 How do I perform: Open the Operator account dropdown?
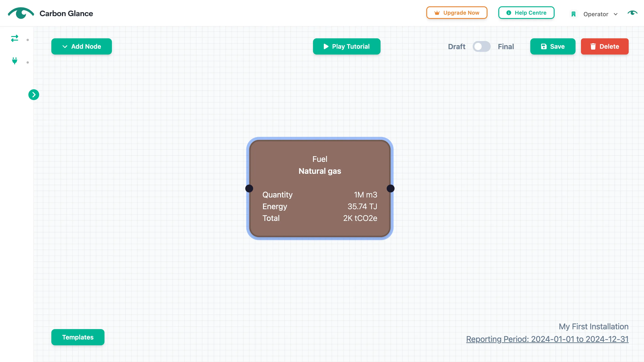600,14
